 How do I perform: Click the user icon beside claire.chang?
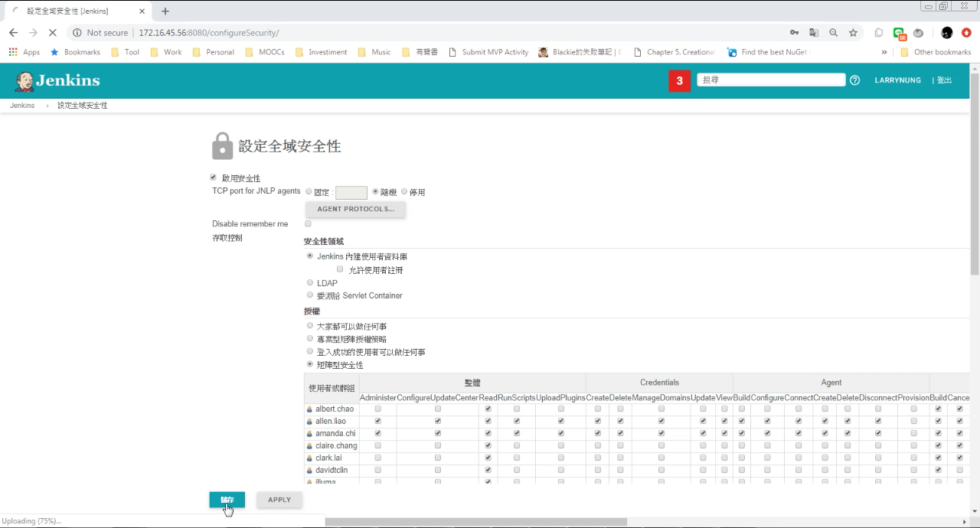pos(309,446)
